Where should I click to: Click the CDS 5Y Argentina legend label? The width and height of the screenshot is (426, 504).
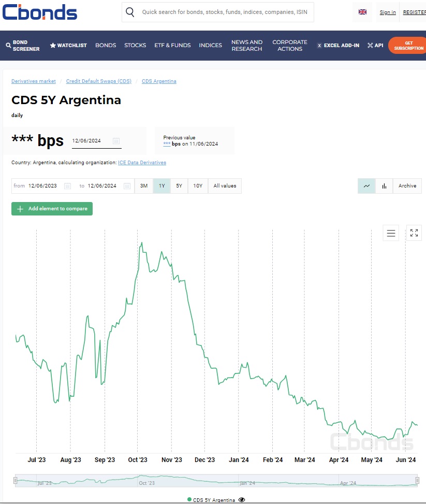(214, 500)
